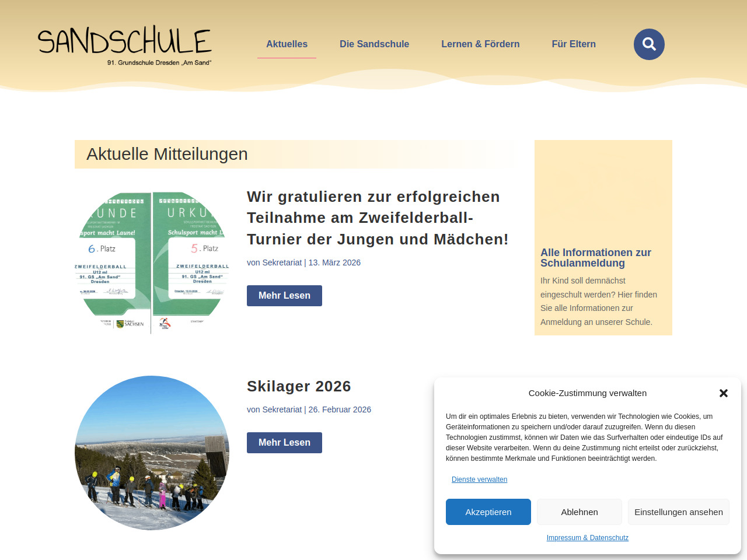Open the Für Eltern menu
This screenshot has width=747, height=560.
[x=574, y=44]
